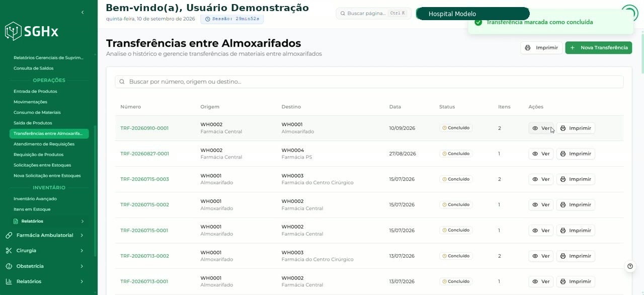Create a Nova Transferência

599,48
